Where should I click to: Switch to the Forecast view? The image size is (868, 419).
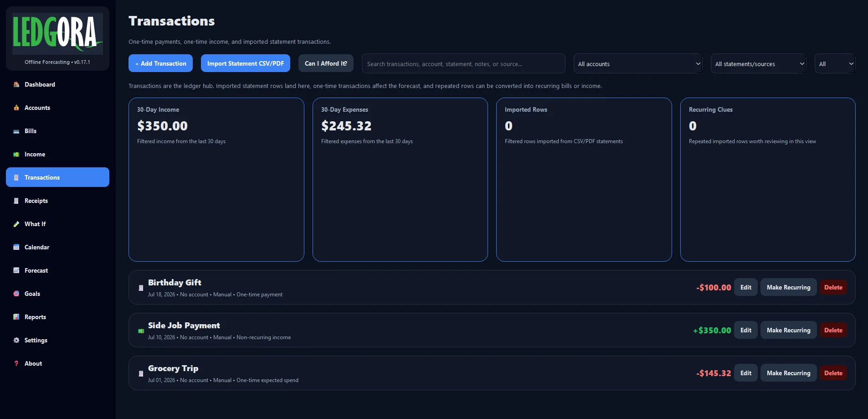coord(57,270)
